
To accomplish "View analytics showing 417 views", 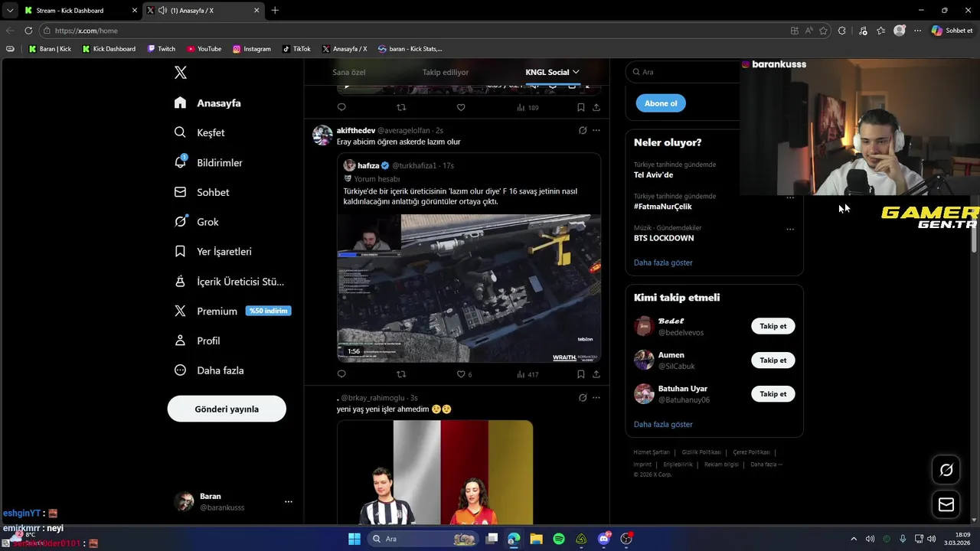I will click(528, 374).
